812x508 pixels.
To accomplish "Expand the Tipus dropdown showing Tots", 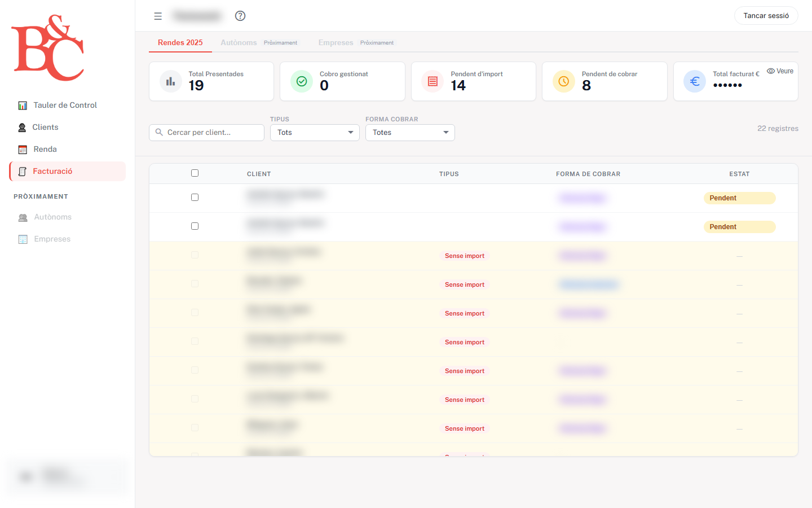I will pos(315,133).
